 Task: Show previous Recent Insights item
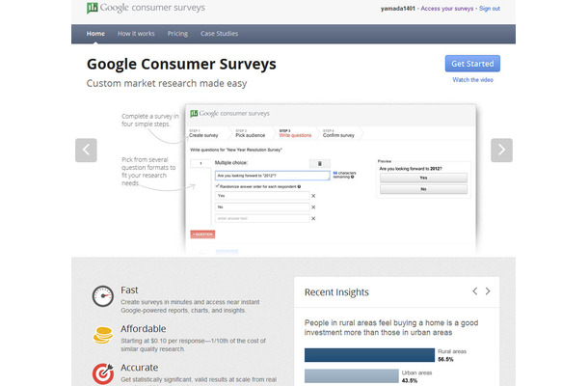tap(475, 291)
